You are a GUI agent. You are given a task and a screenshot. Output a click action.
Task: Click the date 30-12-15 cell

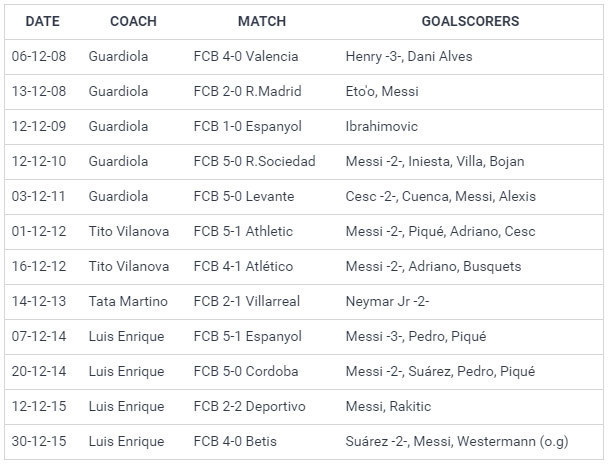click(39, 442)
